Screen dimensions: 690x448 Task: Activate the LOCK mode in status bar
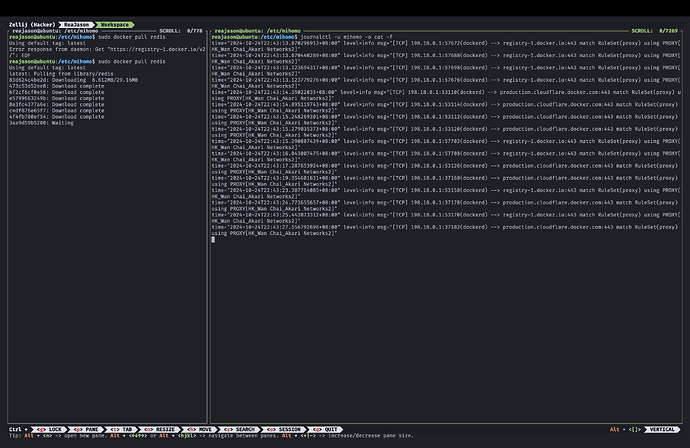coord(49,429)
